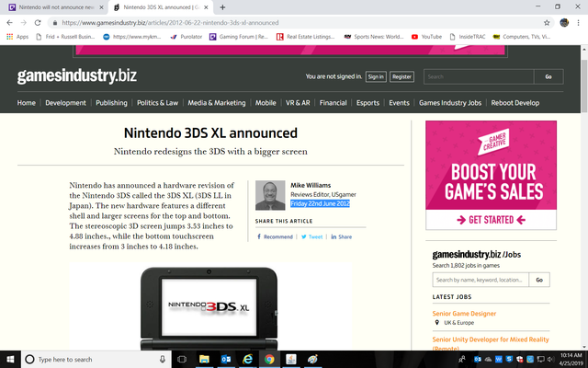Open the Mobile section
Viewport: 588px width, 368px height.
point(266,103)
